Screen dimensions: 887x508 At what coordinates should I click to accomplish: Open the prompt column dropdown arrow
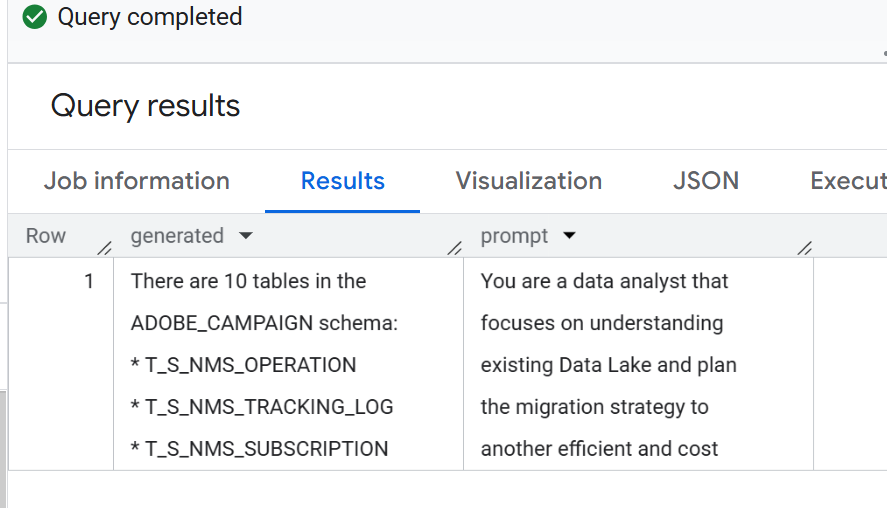pos(569,235)
